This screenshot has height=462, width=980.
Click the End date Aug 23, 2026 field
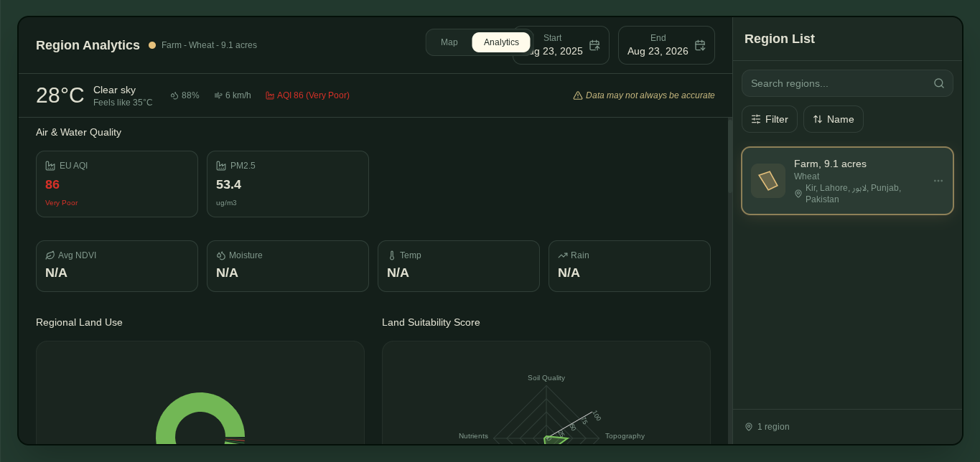pos(666,45)
